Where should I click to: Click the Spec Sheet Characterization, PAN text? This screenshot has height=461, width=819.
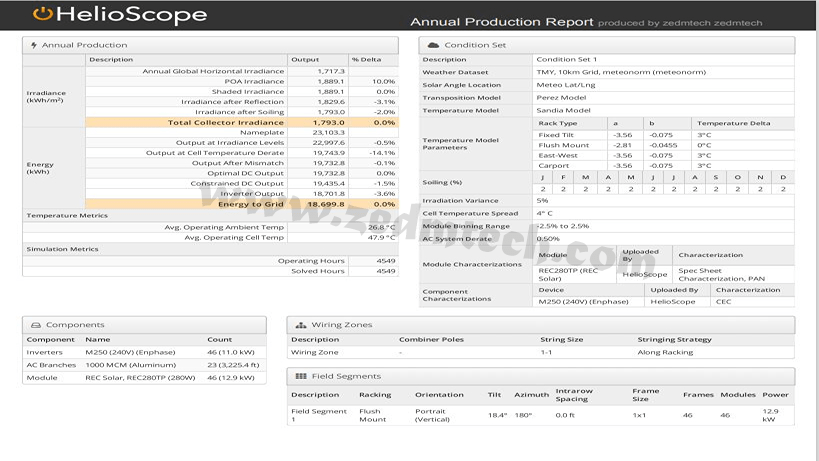tap(721, 275)
